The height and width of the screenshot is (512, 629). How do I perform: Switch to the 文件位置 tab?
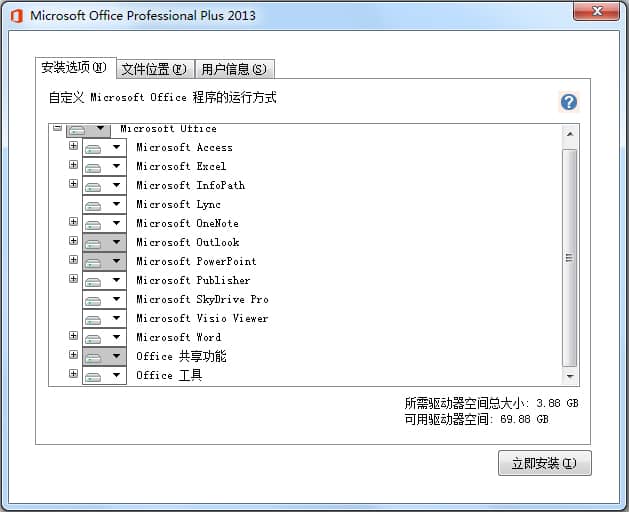tap(154, 69)
